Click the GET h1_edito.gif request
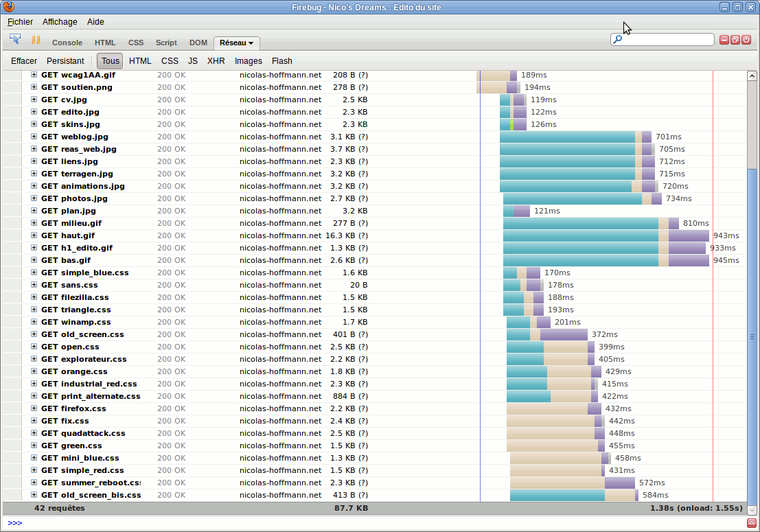 tap(77, 248)
